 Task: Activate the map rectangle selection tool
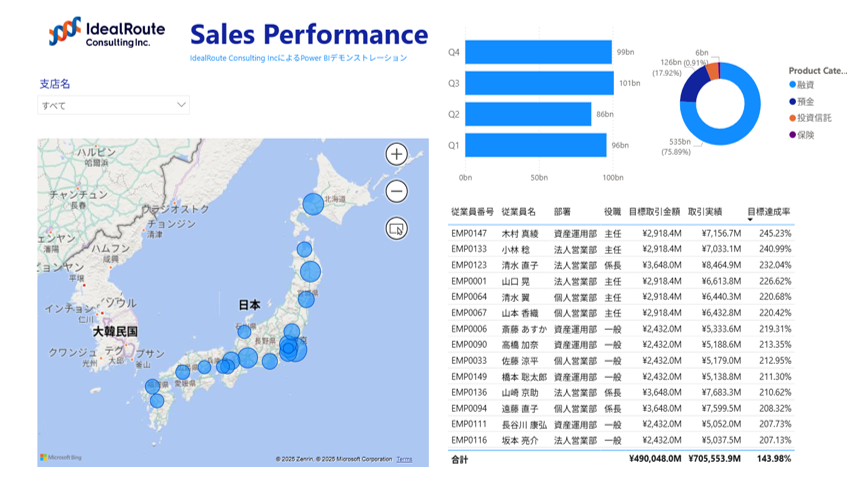coord(396,228)
